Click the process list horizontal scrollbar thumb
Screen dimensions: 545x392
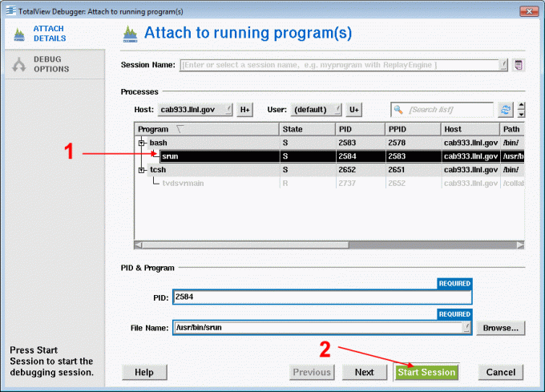245,245
